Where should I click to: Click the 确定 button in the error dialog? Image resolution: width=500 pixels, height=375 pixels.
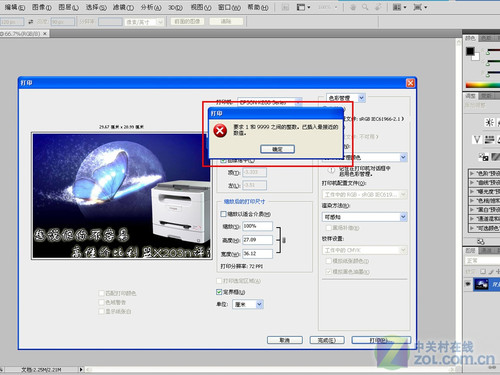pyautogui.click(x=277, y=149)
